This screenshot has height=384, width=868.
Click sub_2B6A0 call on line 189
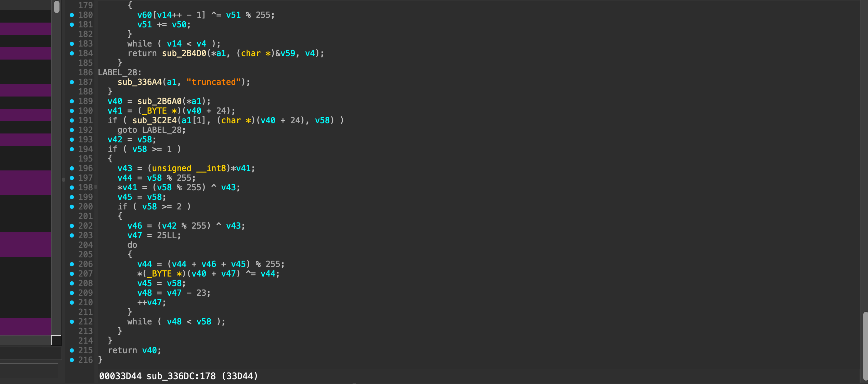[159, 101]
